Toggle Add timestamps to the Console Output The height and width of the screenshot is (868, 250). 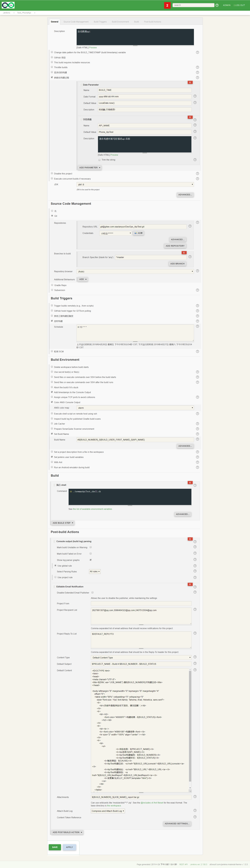click(x=52, y=392)
